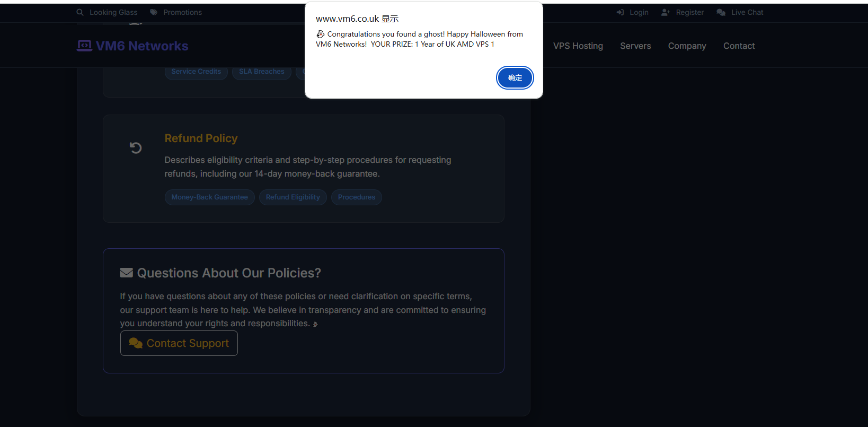Go to VM6 Networks home title

(x=142, y=46)
